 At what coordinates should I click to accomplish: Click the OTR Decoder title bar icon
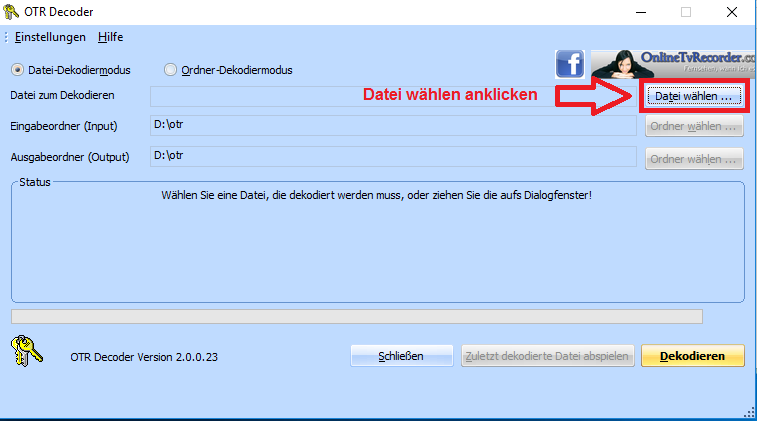point(12,12)
